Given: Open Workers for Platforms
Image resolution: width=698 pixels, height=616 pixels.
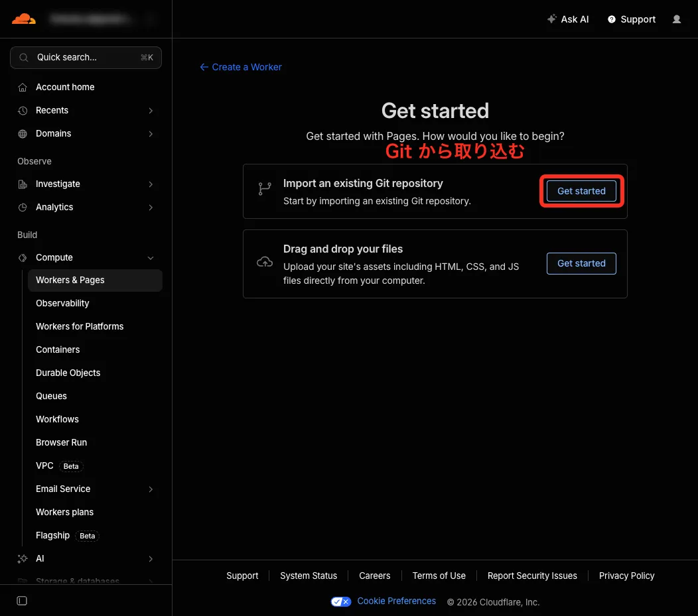Looking at the screenshot, I should click(x=80, y=326).
